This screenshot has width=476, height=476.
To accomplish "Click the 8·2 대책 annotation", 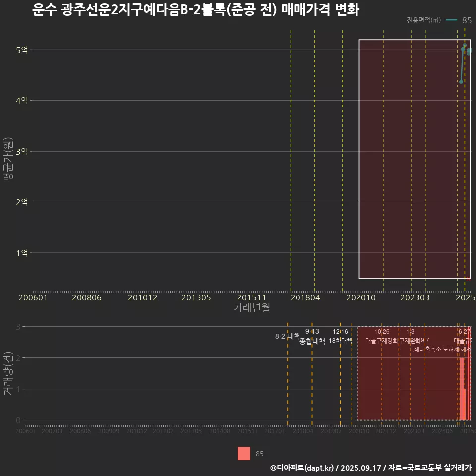I will [x=287, y=336].
